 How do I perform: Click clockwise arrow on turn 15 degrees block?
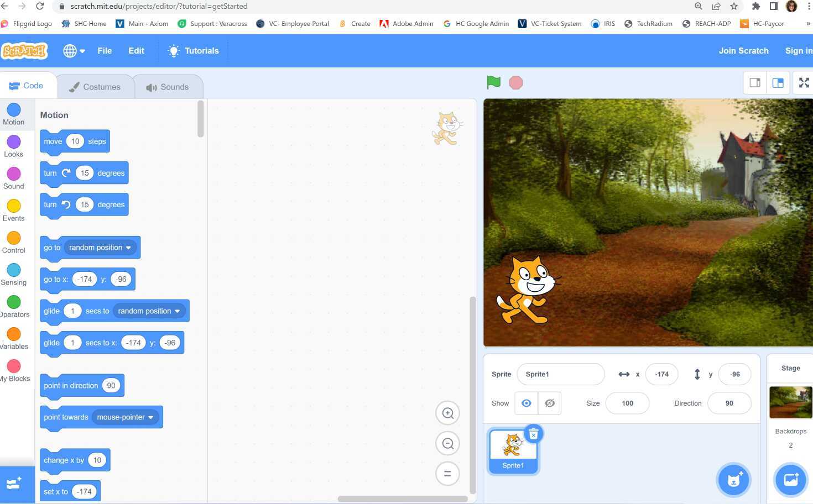pos(66,173)
